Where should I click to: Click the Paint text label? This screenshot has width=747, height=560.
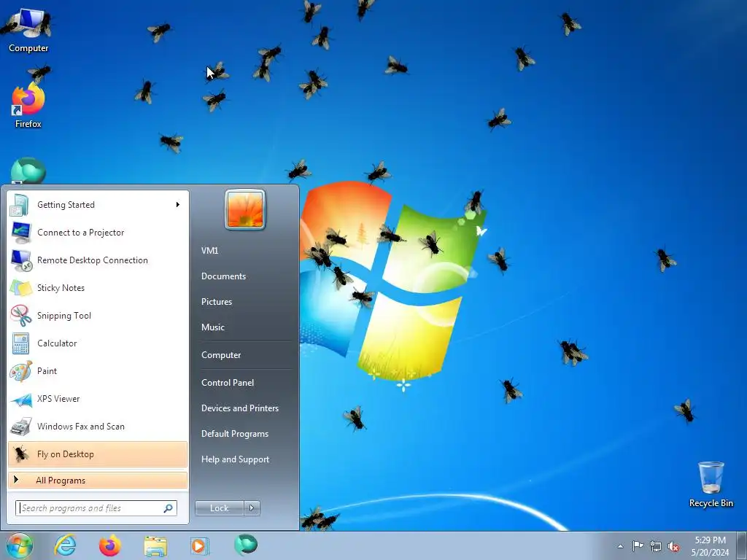pos(47,371)
